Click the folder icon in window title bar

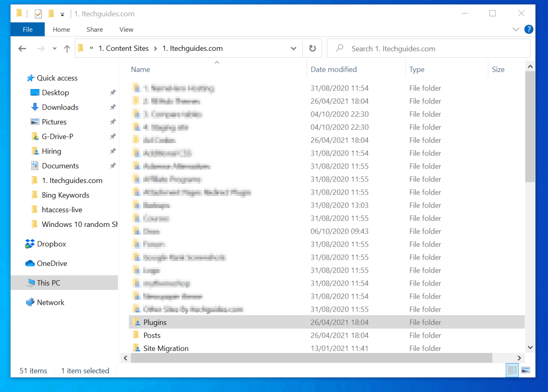coord(19,13)
